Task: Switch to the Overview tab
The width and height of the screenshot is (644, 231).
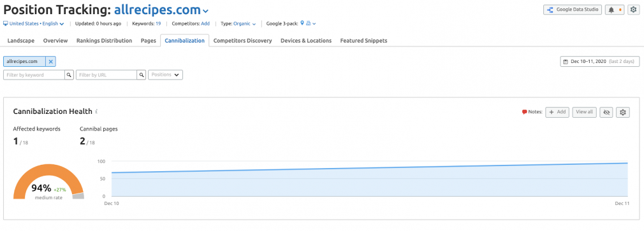Action: tap(55, 41)
